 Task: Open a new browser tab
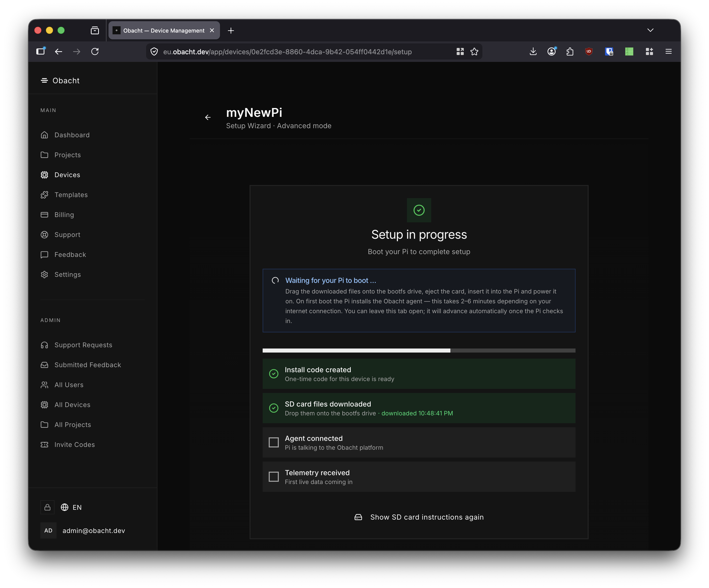coord(231,31)
